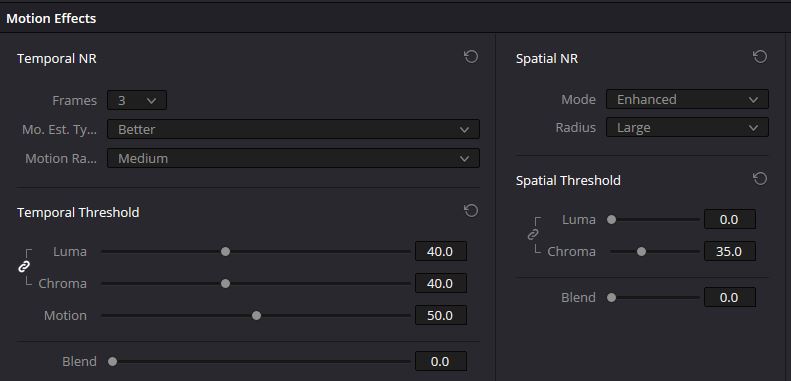Click the Motion threshold slider handle
The width and height of the screenshot is (791, 381).
tap(256, 315)
